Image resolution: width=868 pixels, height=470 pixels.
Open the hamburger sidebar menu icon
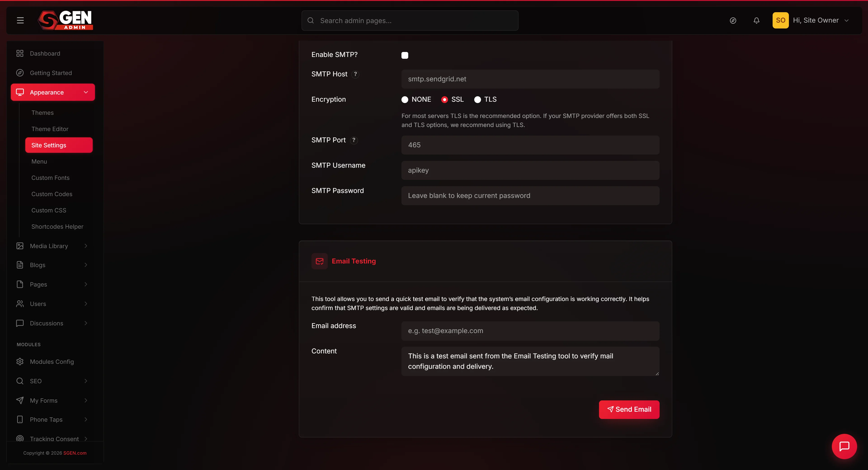click(x=20, y=20)
